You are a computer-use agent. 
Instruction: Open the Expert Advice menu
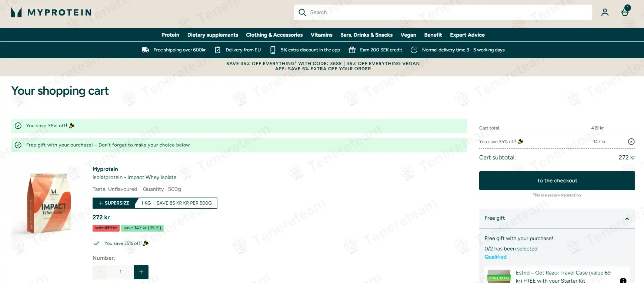coord(467,35)
